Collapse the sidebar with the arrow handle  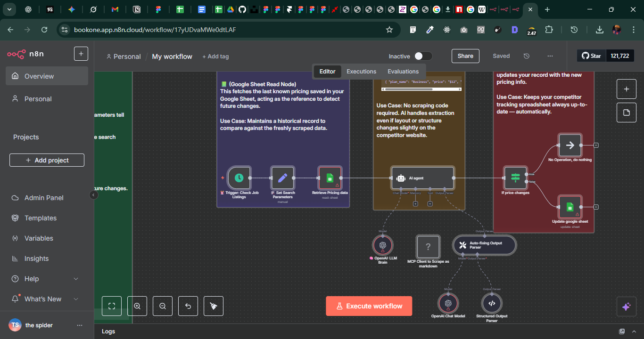pyautogui.click(x=94, y=195)
